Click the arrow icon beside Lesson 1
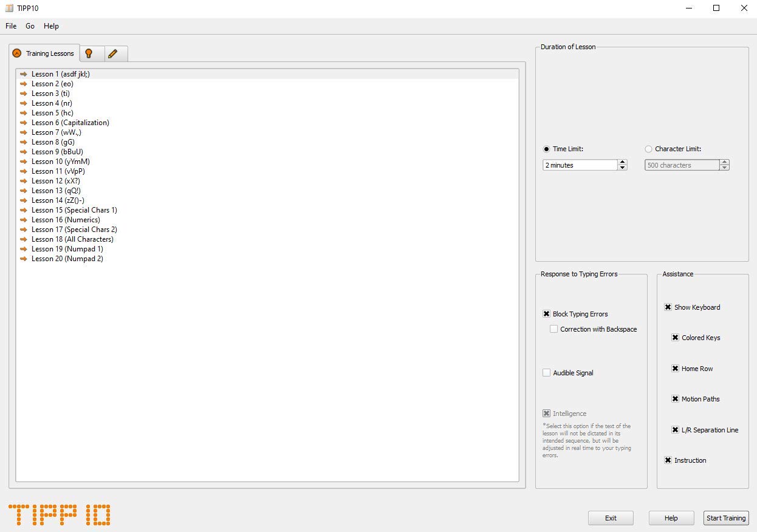The height and width of the screenshot is (532, 757). pyautogui.click(x=24, y=74)
